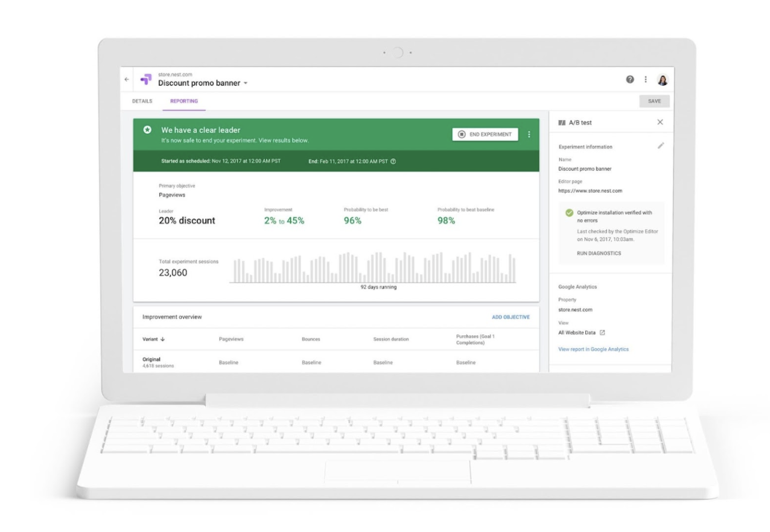Image resolution: width=770 pixels, height=532 pixels.
Task: Click the 23,060 total sessions value
Action: coord(173,273)
